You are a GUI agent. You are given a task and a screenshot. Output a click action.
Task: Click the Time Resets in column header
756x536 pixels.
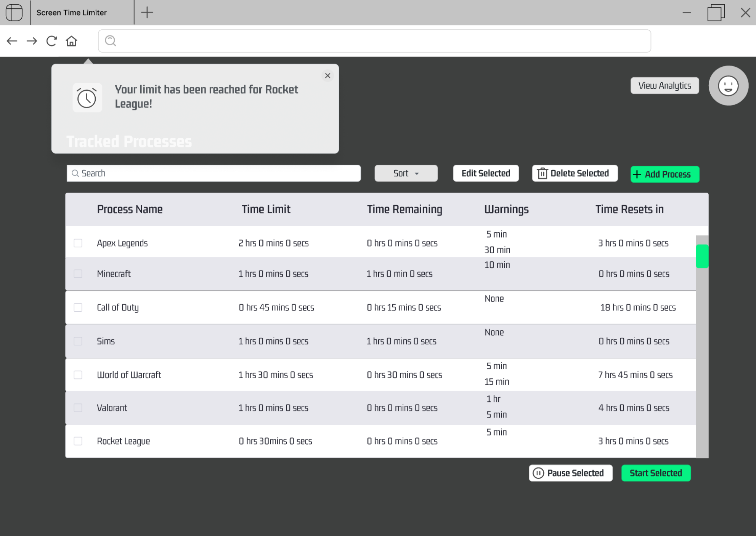629,209
